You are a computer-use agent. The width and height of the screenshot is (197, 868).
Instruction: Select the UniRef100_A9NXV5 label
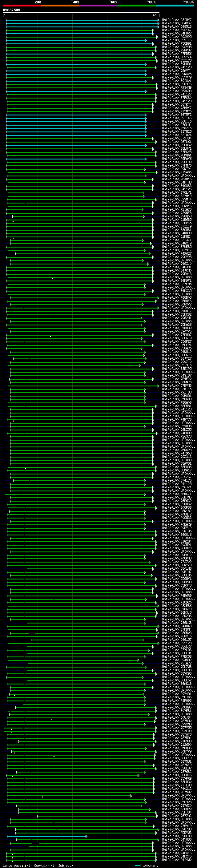point(176,74)
